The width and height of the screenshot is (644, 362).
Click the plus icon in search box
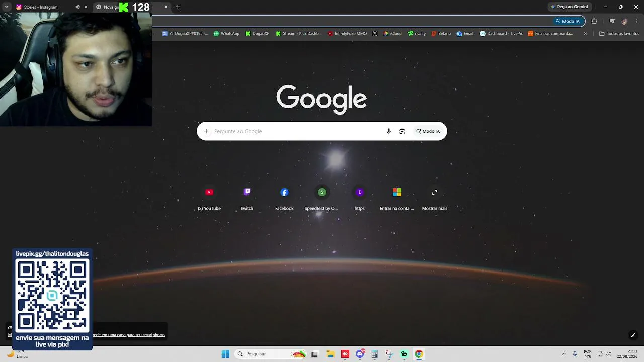[206, 131]
